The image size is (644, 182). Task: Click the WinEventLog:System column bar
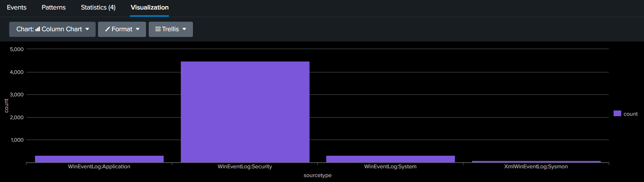tap(390, 159)
